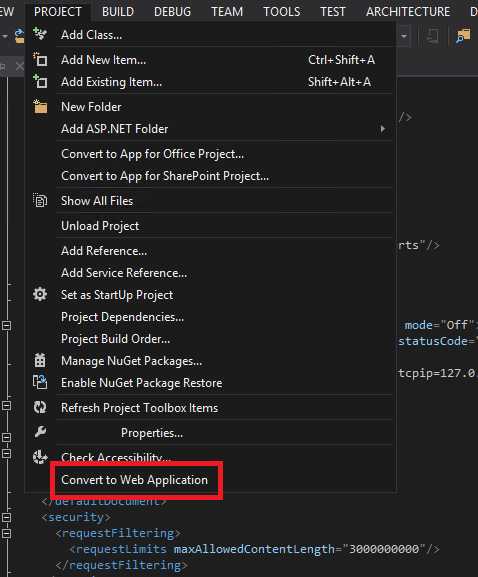Click the Add New Item icon
The height and width of the screenshot is (577, 478).
[x=40, y=59]
